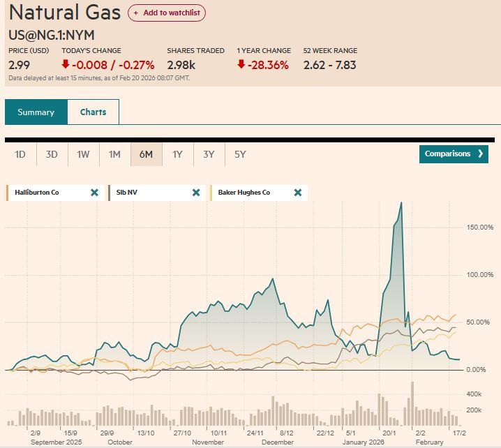Set chart range to 3D

pos(52,154)
